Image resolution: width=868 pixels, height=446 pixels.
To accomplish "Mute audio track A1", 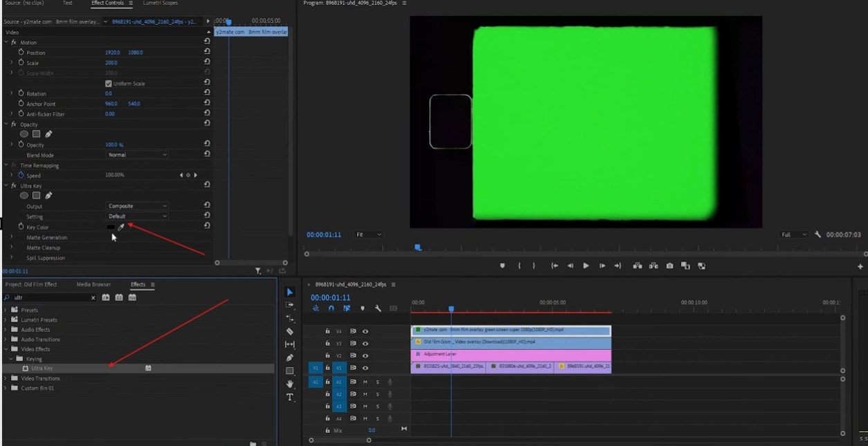I will point(365,382).
